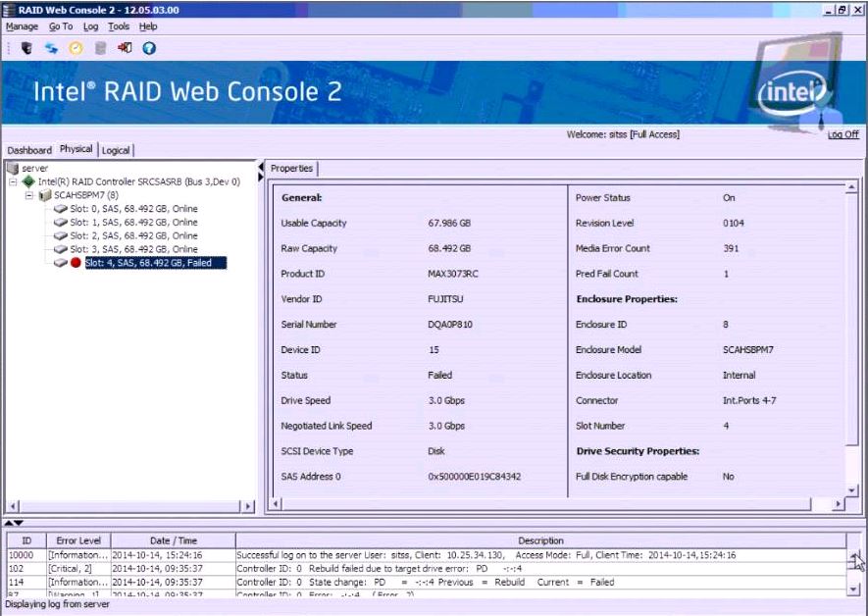
Task: Click the Date / Time column header
Action: pos(174,540)
